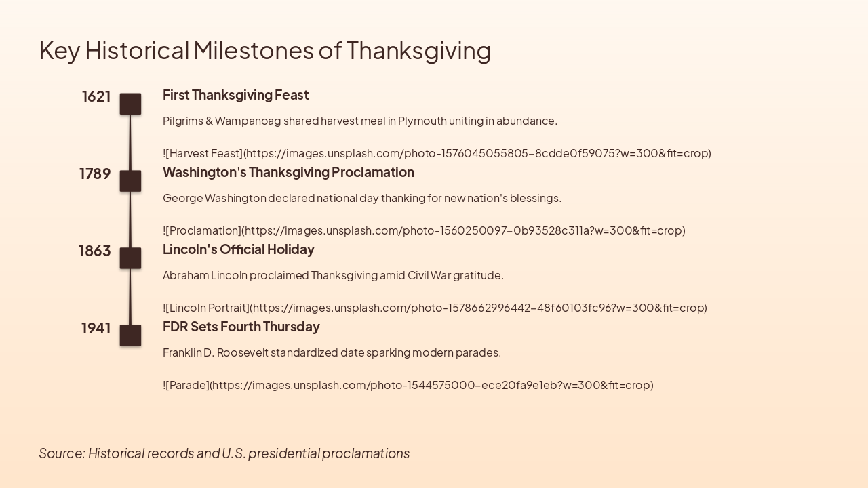Select the 1789 year label
The width and height of the screenshot is (868, 488).
pos(95,174)
